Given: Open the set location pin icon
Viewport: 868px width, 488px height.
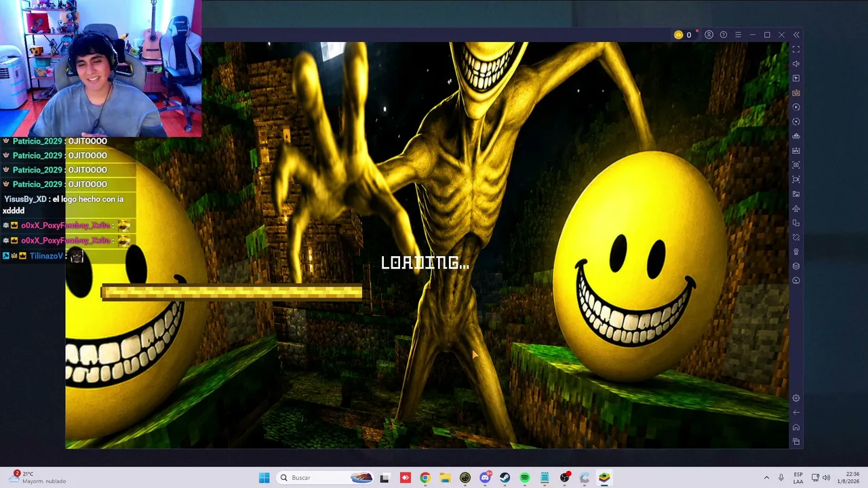Looking at the screenshot, I should (x=796, y=252).
